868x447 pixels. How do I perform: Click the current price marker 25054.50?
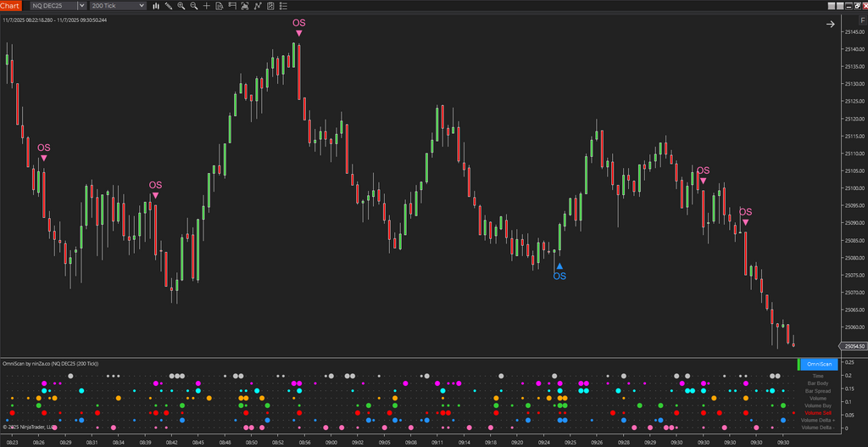coord(853,345)
